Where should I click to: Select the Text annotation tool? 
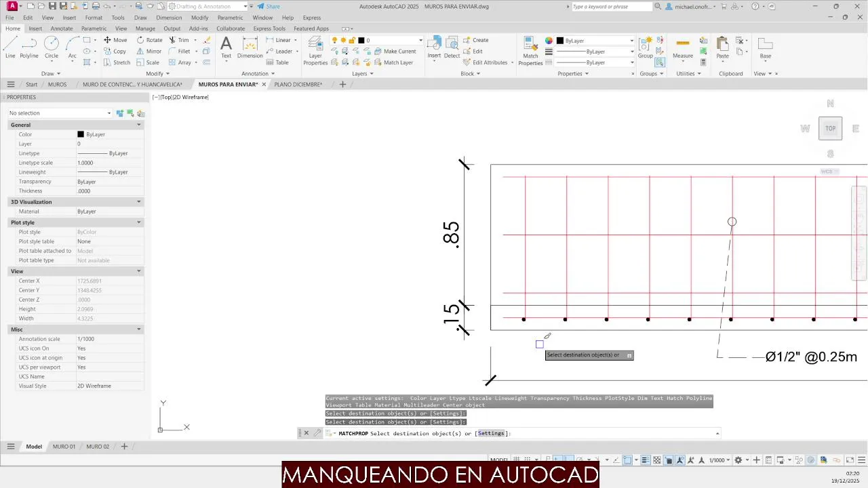(x=226, y=47)
